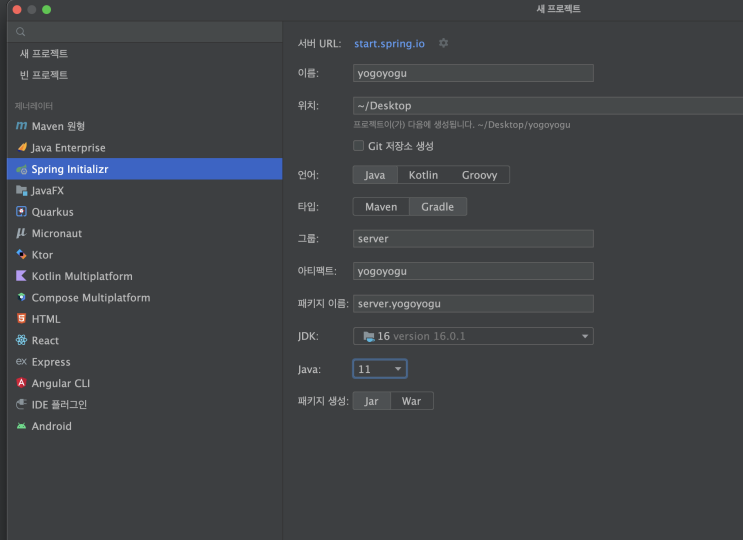Viewport: 743px width, 540px height.
Task: Open server URL settings gear
Action: (x=444, y=43)
